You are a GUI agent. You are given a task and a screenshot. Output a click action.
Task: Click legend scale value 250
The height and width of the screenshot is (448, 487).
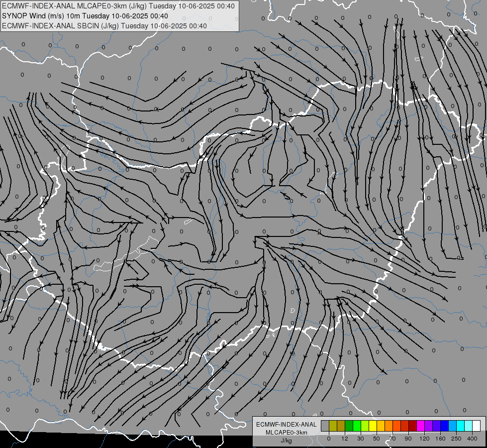point(456,439)
